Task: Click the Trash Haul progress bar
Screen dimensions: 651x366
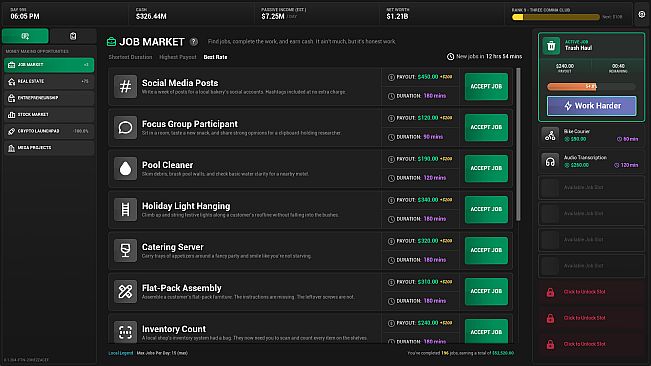Action: click(591, 86)
